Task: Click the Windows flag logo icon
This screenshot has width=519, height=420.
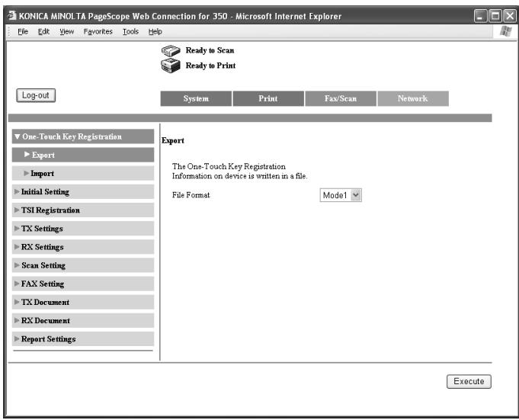Action: [x=505, y=31]
